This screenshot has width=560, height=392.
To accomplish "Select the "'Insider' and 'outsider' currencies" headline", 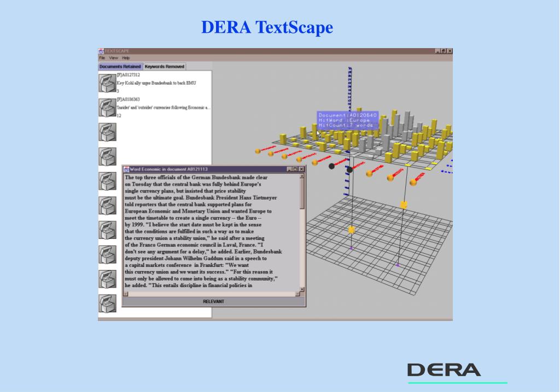I will pos(163,108).
